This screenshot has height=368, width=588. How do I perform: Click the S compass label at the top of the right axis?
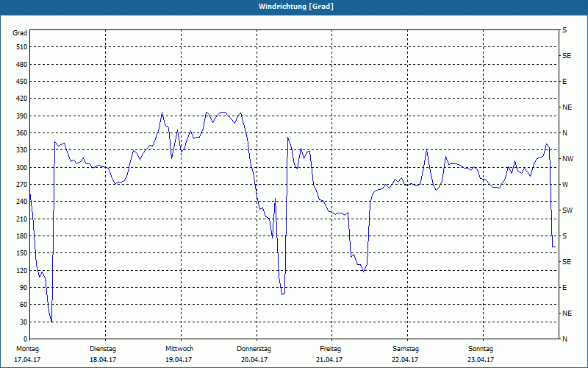click(x=564, y=30)
